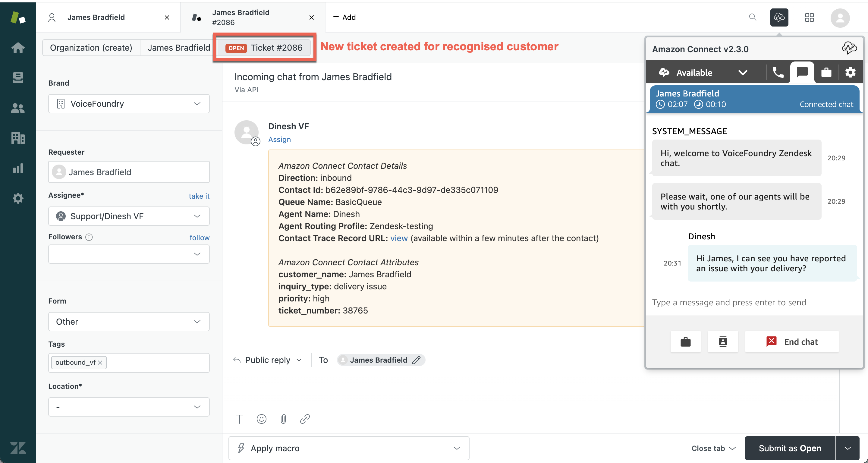Image resolution: width=868 pixels, height=463 pixels.
Task: Open Amazon Connect settings gear
Action: [x=850, y=72]
